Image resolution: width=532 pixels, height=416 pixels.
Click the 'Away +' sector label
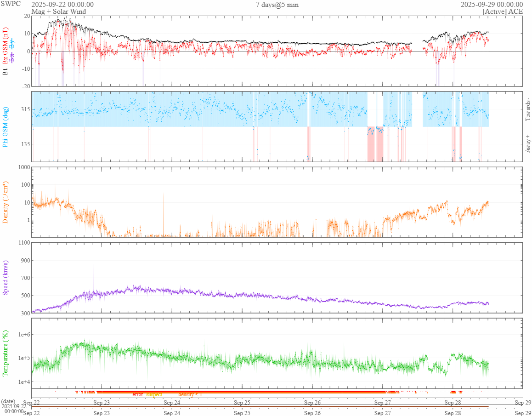[x=527, y=144]
